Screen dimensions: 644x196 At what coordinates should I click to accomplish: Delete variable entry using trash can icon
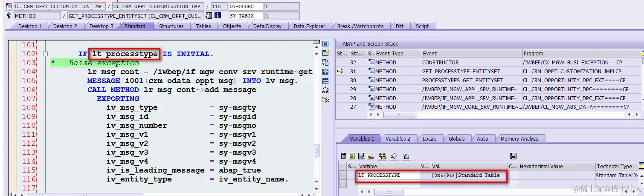point(343,156)
